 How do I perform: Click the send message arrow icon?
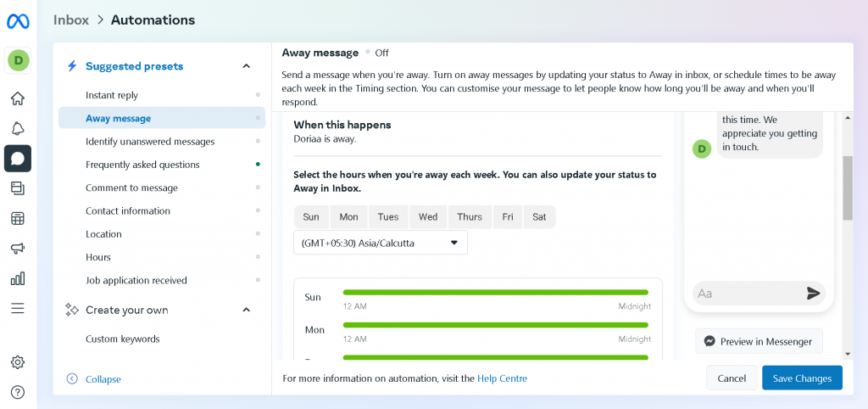[813, 293]
